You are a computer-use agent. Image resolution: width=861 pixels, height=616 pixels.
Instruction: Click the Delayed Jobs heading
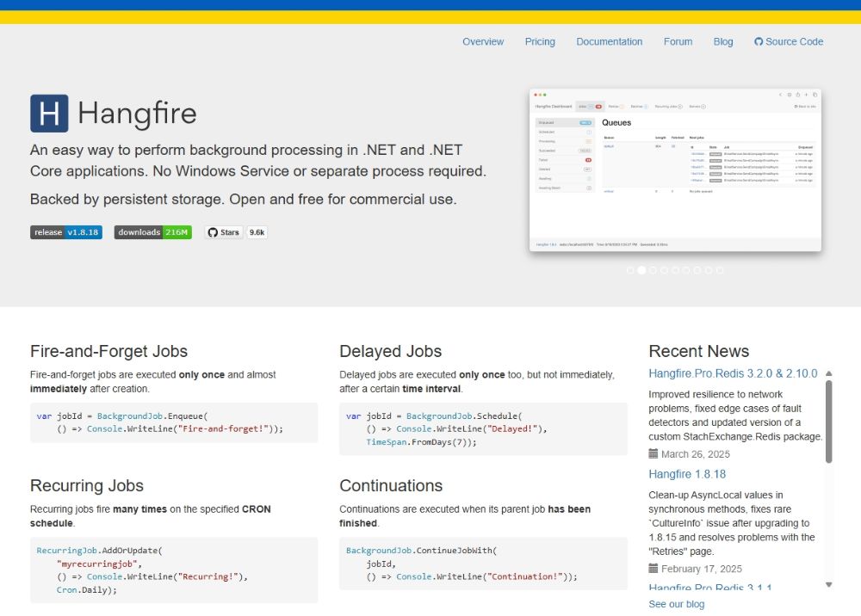coord(390,351)
